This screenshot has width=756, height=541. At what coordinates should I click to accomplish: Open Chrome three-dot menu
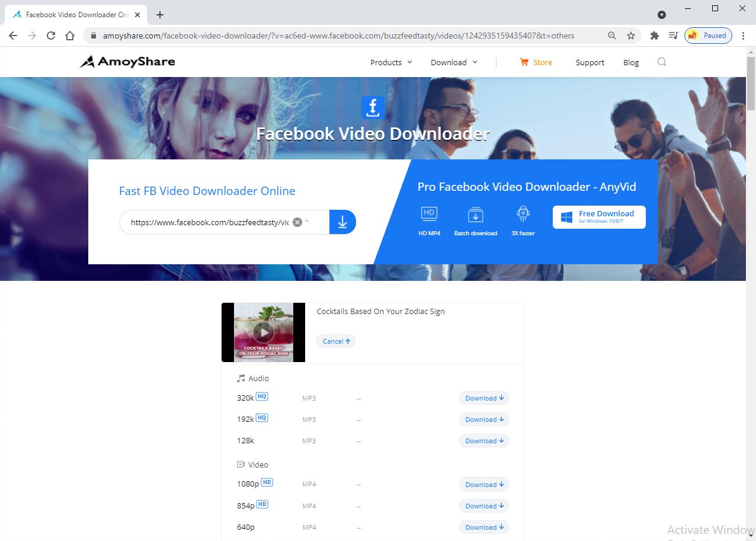[x=744, y=36]
